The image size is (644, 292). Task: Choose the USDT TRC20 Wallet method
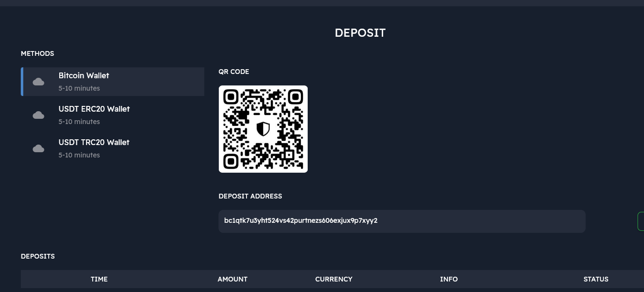click(113, 148)
